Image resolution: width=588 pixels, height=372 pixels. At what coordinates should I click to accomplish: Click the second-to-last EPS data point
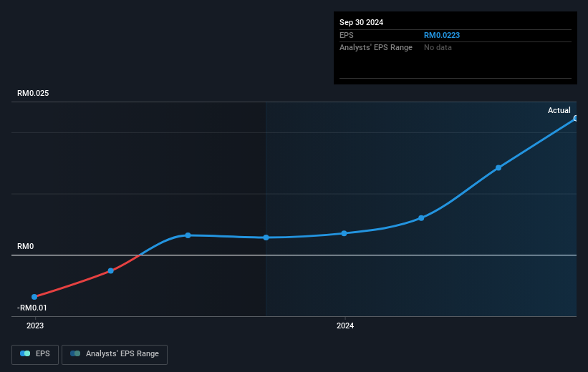point(498,168)
